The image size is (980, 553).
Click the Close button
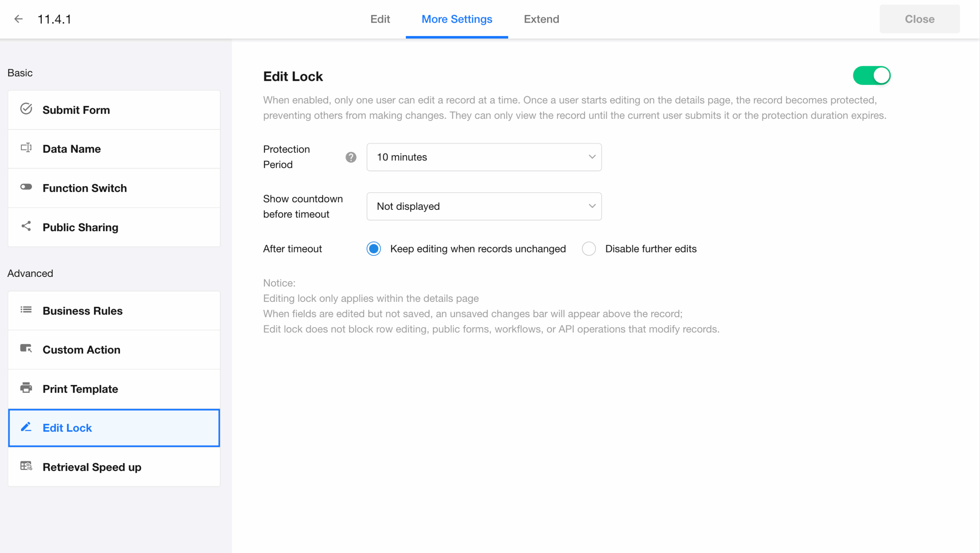click(x=920, y=19)
